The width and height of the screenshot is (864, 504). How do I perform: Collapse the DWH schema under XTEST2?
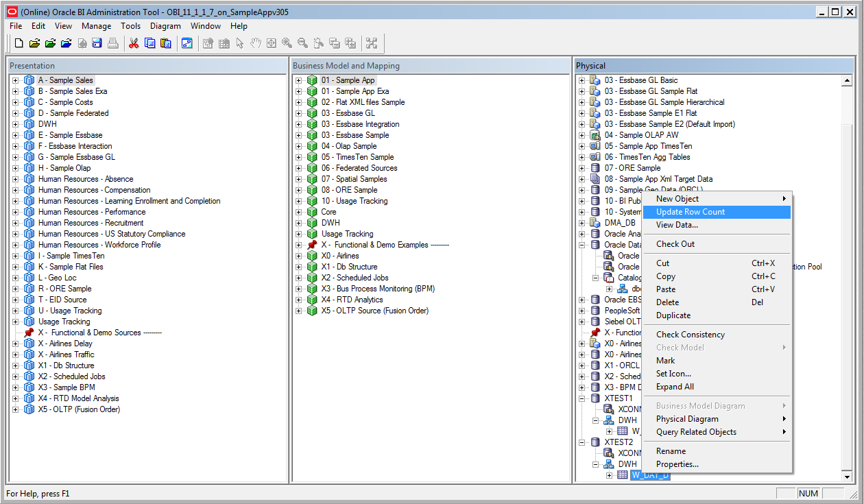coord(596,464)
